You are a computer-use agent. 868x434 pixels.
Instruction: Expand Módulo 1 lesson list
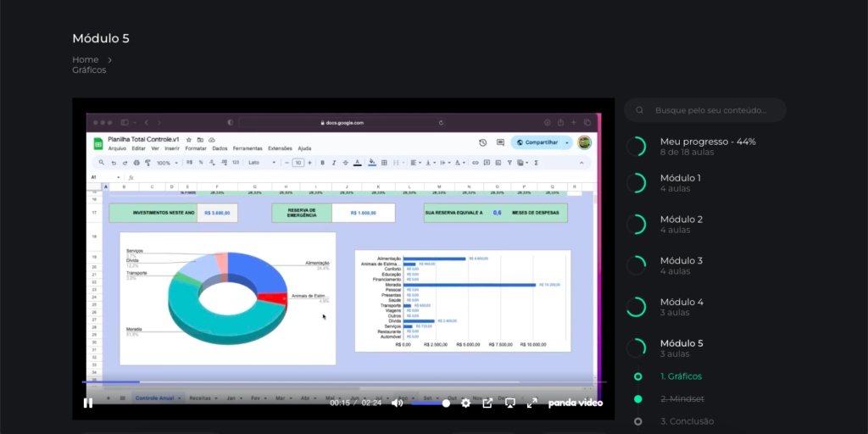click(x=681, y=183)
